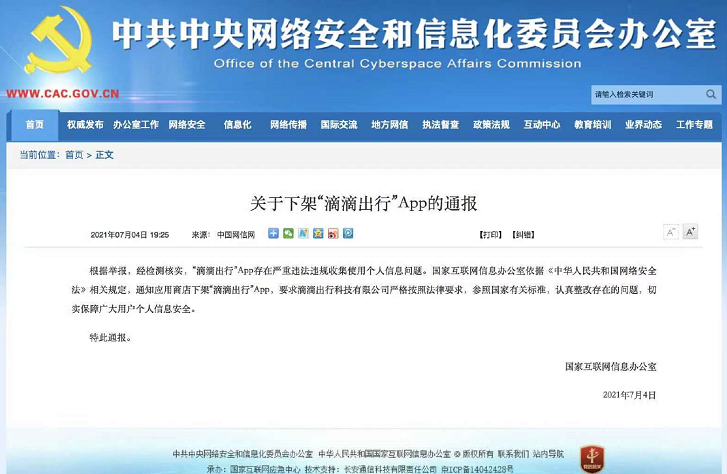The width and height of the screenshot is (727, 474).
Task: Click the footer text 国家互联网应急中心
Action: click(x=265, y=469)
